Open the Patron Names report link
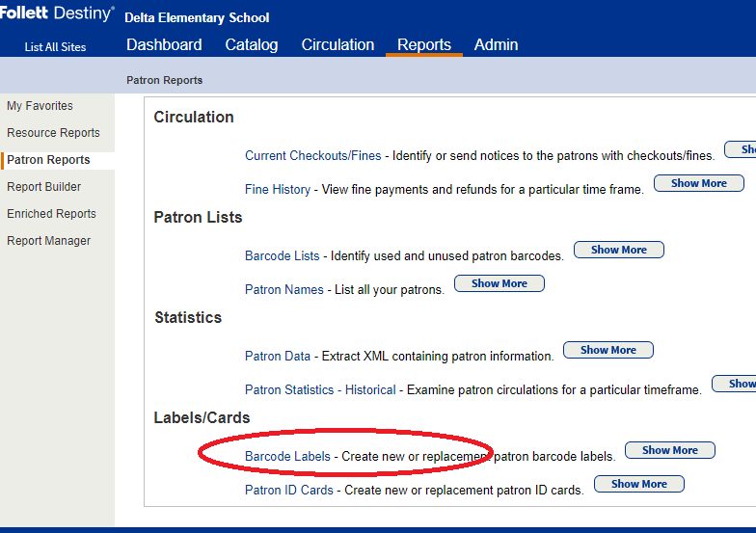This screenshot has height=533, width=756. 283,289
